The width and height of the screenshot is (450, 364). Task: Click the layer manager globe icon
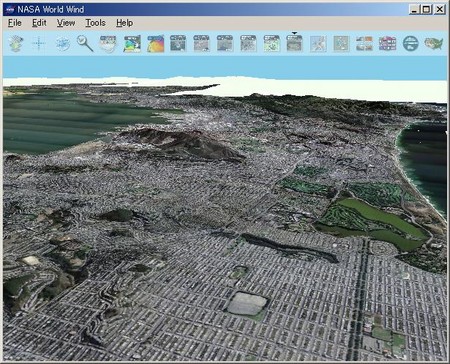pyautogui.click(x=16, y=44)
